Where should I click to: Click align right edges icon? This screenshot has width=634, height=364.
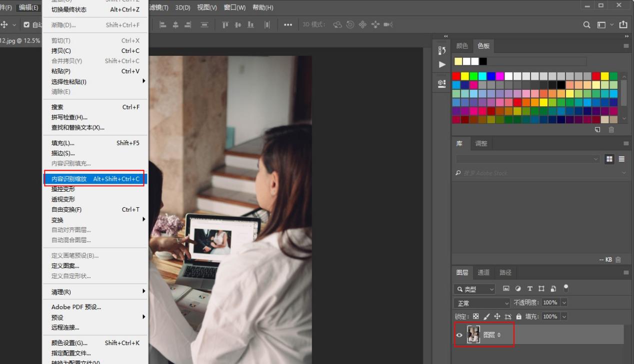pos(188,24)
